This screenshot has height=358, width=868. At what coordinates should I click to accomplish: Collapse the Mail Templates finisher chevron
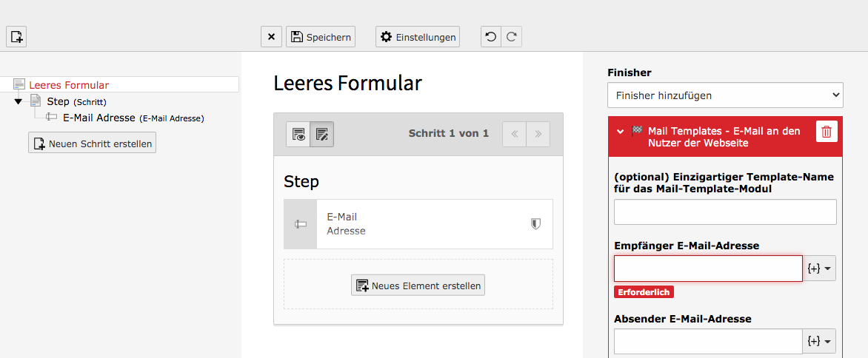[x=621, y=132]
